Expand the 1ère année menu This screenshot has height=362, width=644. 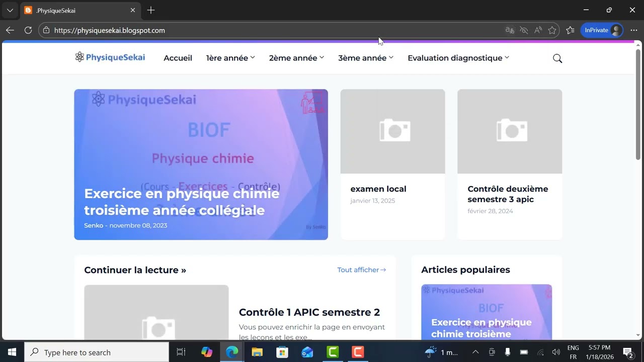tap(230, 58)
